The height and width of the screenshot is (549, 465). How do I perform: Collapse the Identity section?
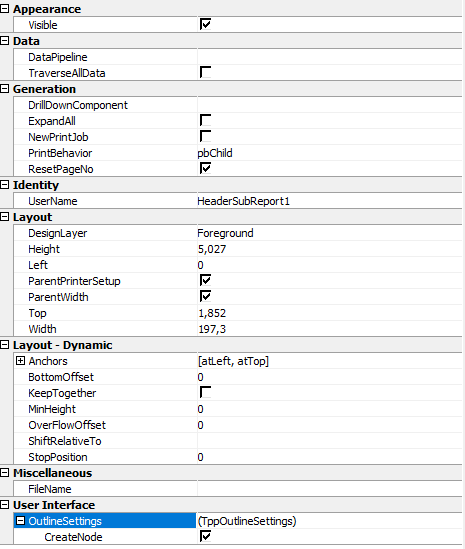[5, 185]
